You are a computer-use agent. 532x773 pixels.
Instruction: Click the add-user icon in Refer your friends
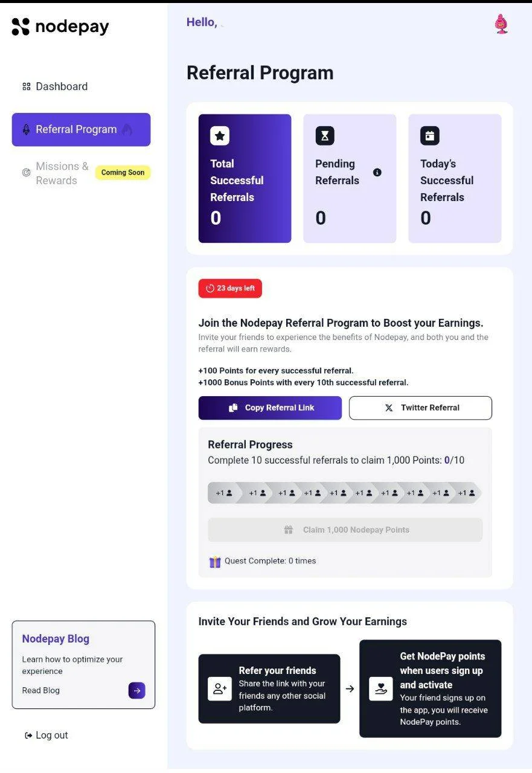tap(220, 688)
